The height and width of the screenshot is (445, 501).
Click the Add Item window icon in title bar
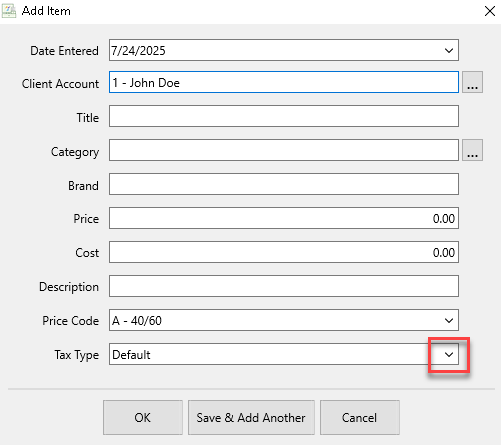[x=9, y=11]
